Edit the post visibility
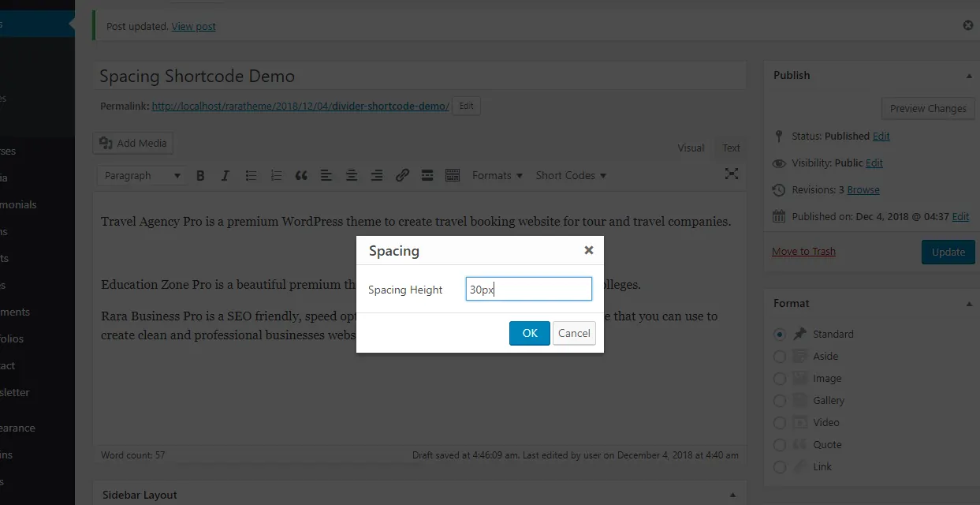 pyautogui.click(x=874, y=163)
